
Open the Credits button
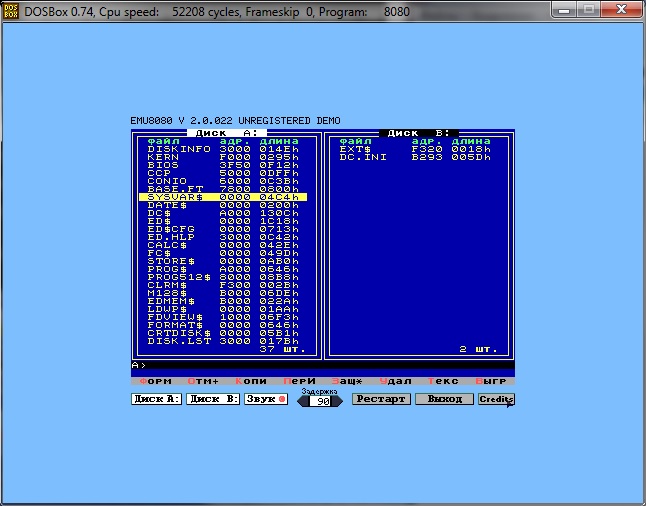pyautogui.click(x=496, y=399)
